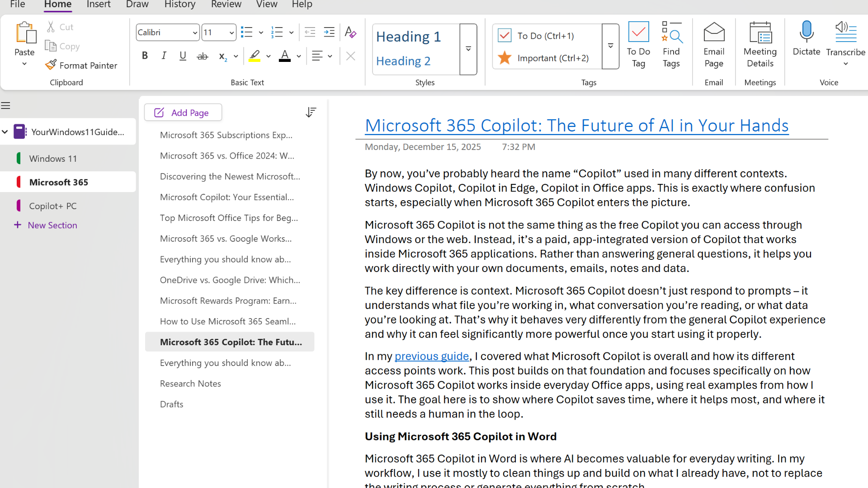Image resolution: width=868 pixels, height=488 pixels.
Task: Open the font name dropdown
Action: pos(194,32)
